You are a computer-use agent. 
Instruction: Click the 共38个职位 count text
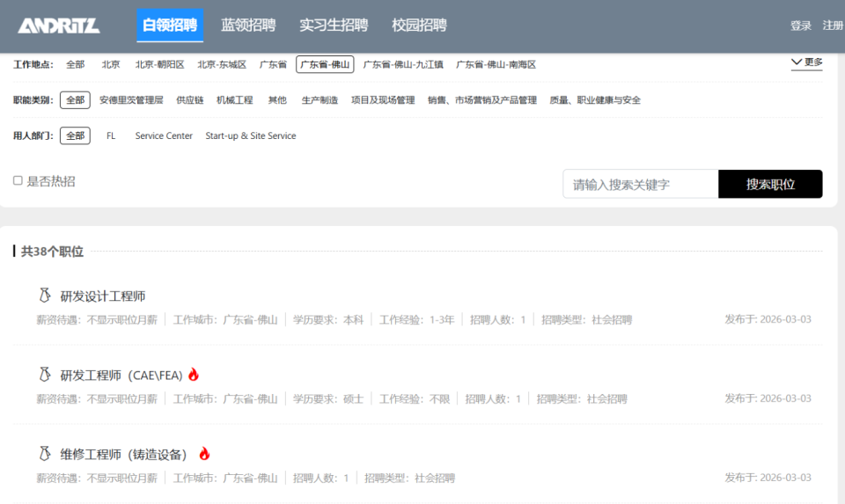(52, 252)
